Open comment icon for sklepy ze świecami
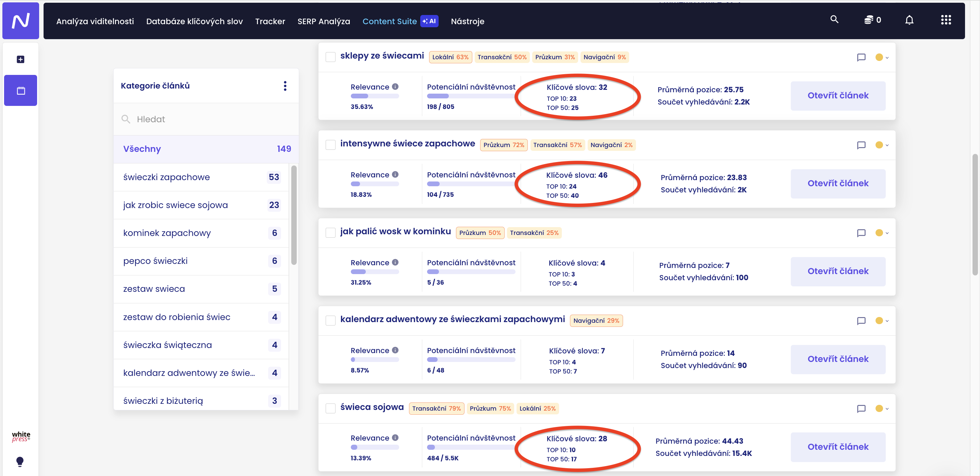The height and width of the screenshot is (476, 980). pyautogui.click(x=861, y=58)
